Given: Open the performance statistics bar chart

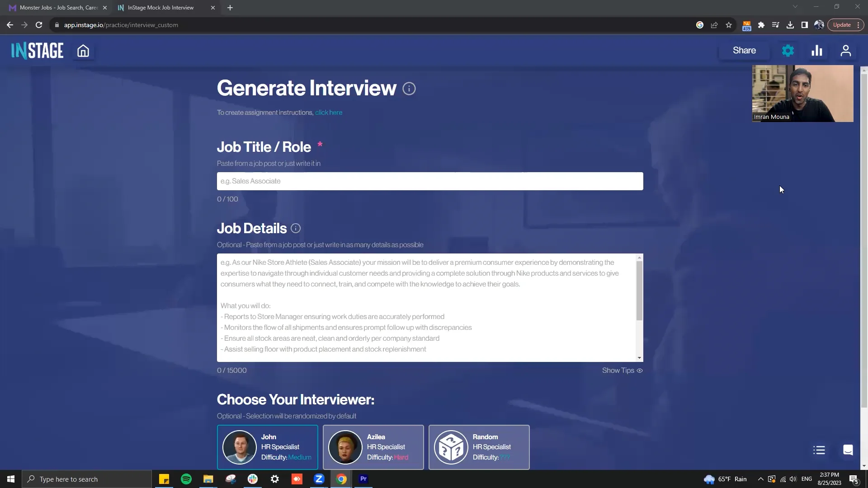Looking at the screenshot, I should pos(816,51).
